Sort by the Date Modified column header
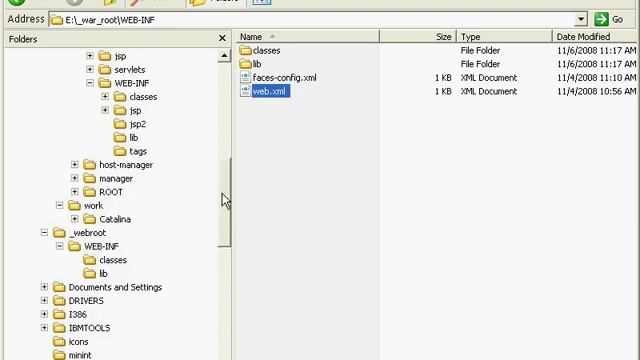 (596, 37)
